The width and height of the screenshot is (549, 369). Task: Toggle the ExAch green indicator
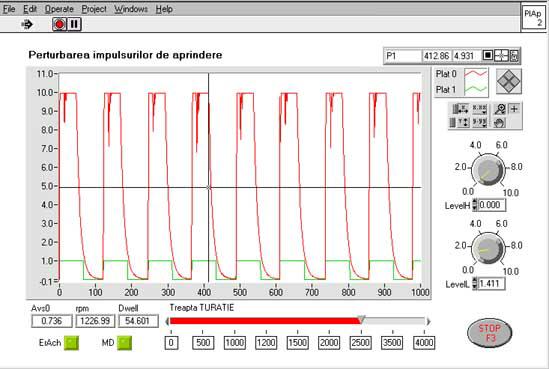71,343
